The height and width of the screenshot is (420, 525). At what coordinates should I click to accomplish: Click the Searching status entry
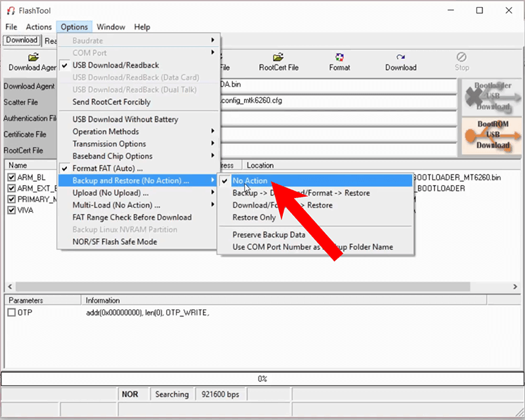(x=172, y=394)
